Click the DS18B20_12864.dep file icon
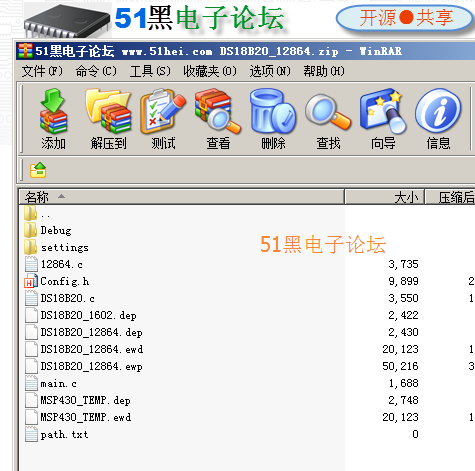Image resolution: width=475 pixels, height=471 pixels. coord(31,332)
